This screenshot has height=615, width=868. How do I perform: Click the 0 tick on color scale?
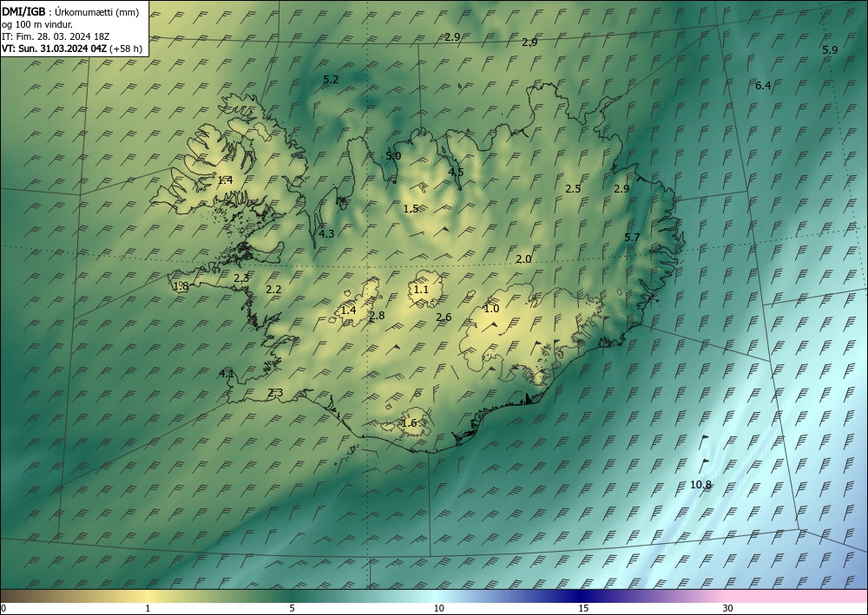pyautogui.click(x=3, y=608)
